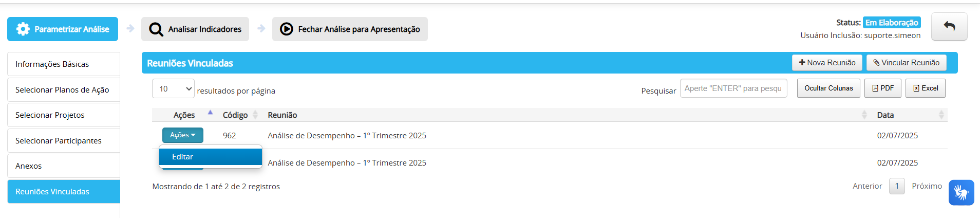Open the sign language accessibility widget
Screen dimensions: 980x218
[961, 193]
